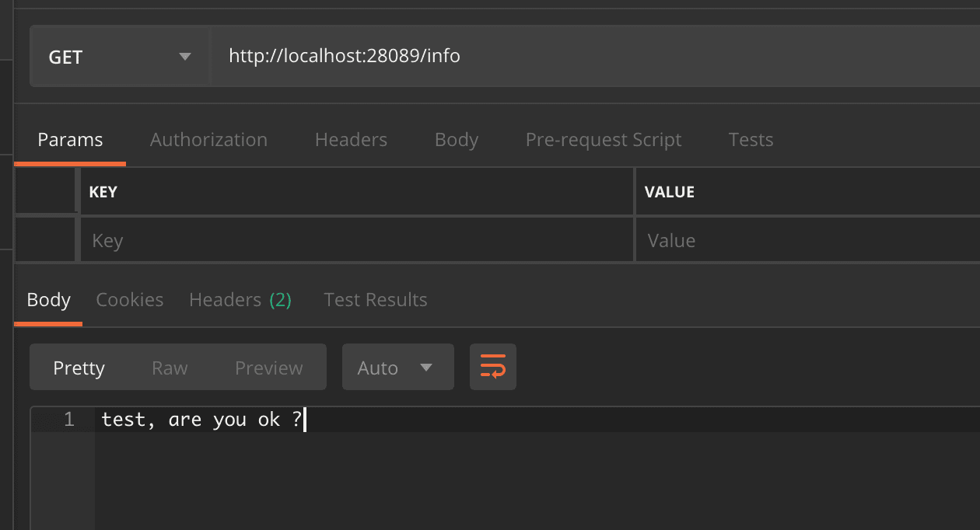Viewport: 980px width, 530px height.
Task: Select the request Body tab
Action: (457, 140)
